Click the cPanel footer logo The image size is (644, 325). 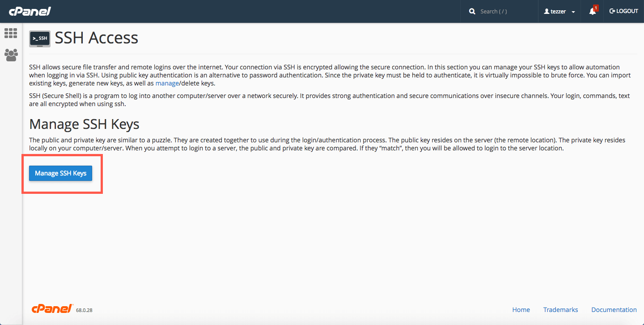[x=52, y=309]
